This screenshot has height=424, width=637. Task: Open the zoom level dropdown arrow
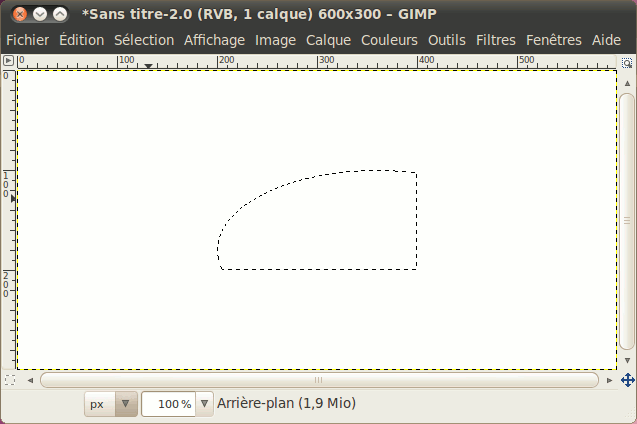(x=204, y=404)
